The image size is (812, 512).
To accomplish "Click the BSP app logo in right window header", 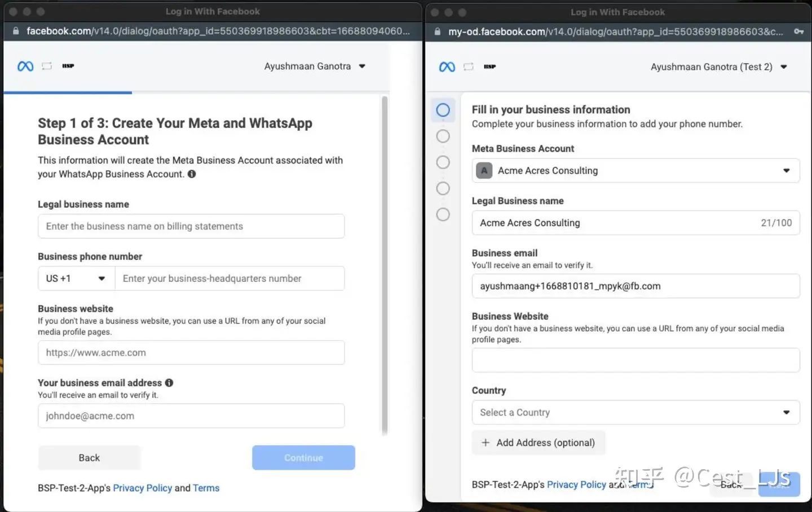I will tap(490, 67).
